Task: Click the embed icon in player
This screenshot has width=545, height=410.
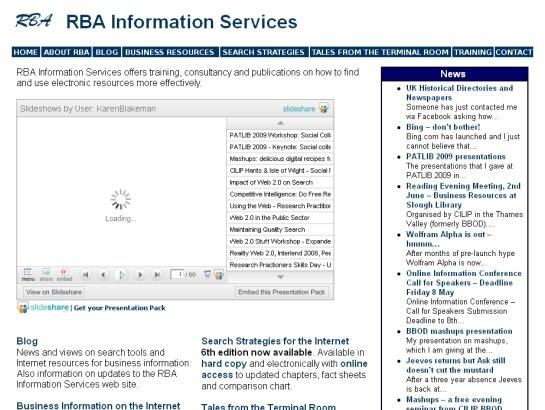Action: click(64, 274)
